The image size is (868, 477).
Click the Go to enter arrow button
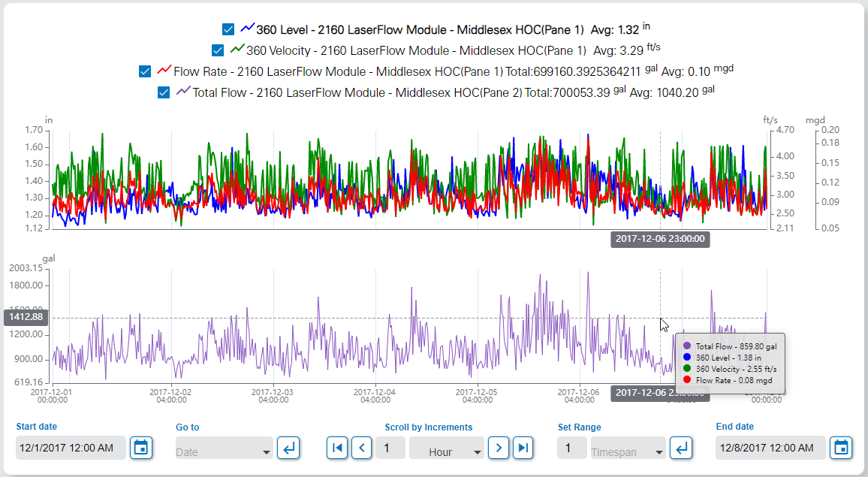288,448
